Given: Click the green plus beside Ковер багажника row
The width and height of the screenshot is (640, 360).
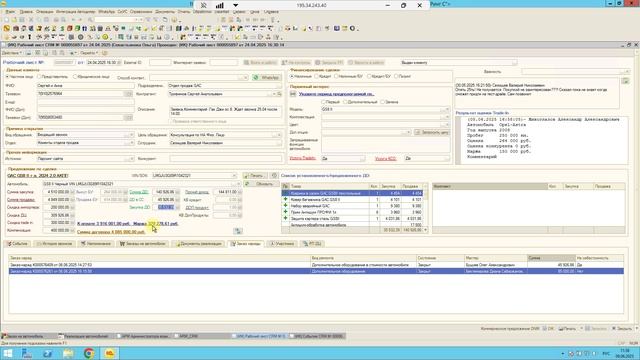Looking at the screenshot, I should pos(285,200).
